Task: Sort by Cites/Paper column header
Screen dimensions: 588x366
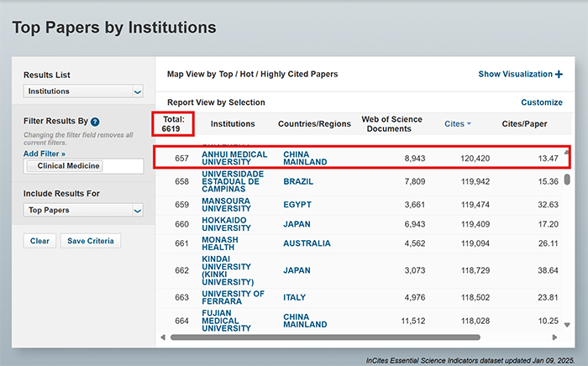Action: (523, 124)
